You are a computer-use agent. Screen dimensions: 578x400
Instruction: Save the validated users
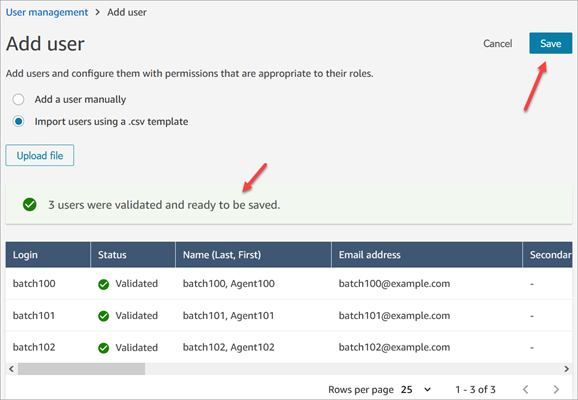pos(551,44)
